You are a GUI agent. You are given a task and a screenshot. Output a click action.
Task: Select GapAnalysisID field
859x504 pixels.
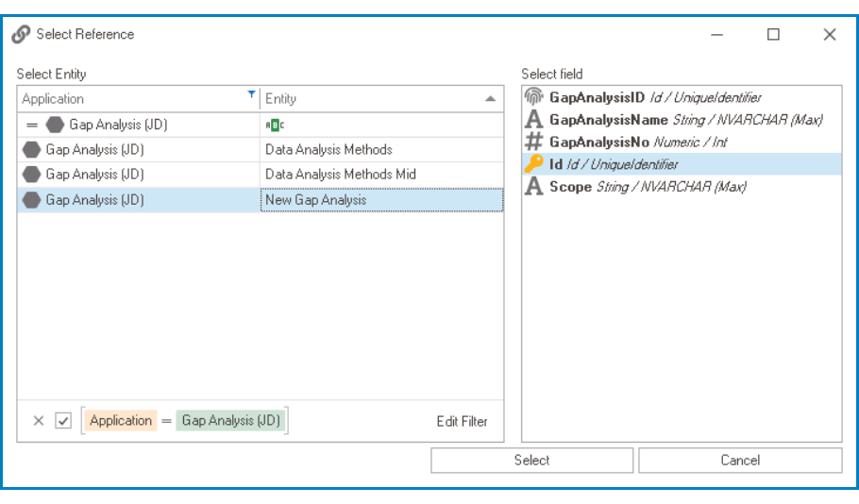pyautogui.click(x=682, y=97)
